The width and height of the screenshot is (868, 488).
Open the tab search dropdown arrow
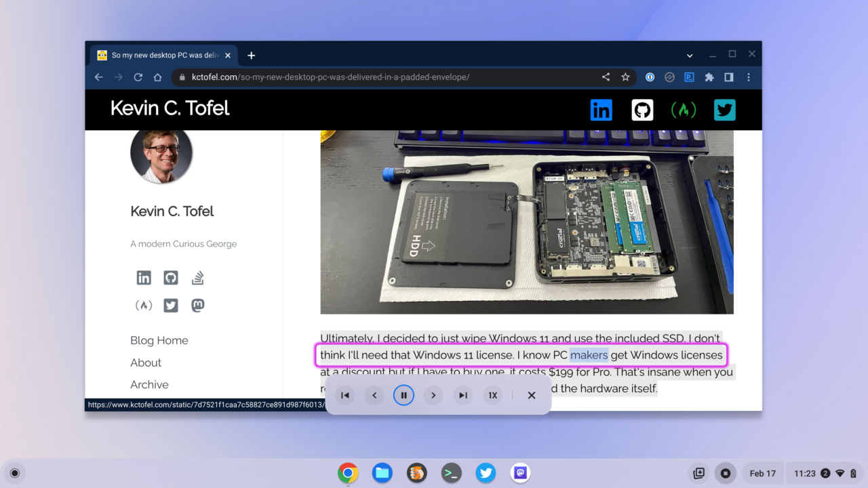click(690, 56)
